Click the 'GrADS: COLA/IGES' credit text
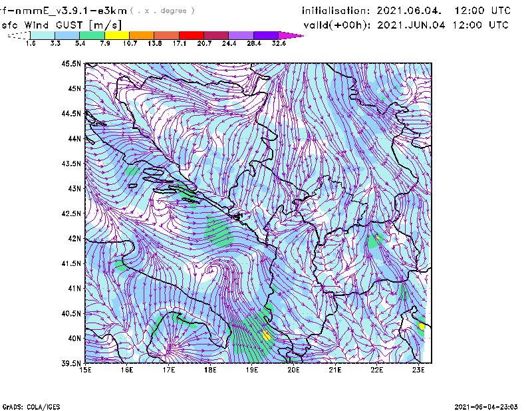Screen dimensions: 532x411 [x=31, y=407]
